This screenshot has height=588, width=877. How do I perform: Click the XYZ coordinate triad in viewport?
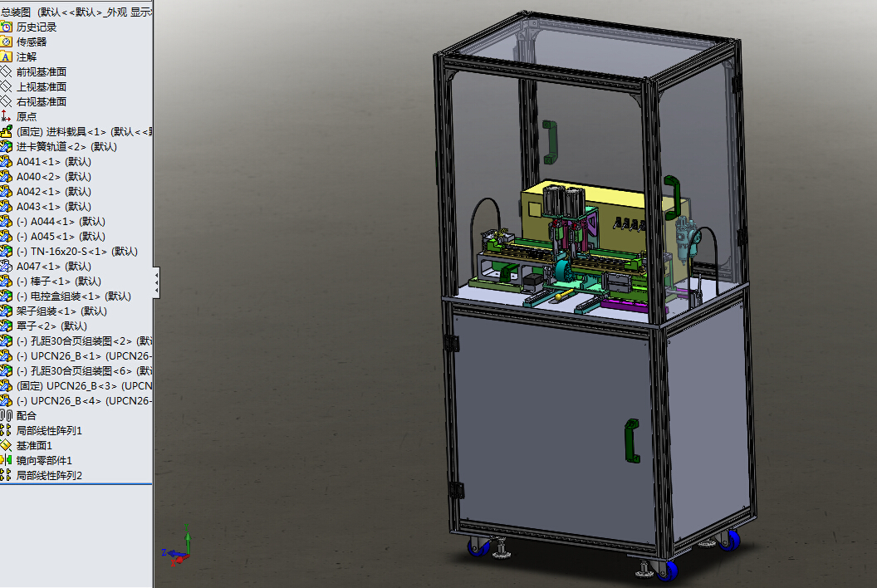(x=177, y=545)
